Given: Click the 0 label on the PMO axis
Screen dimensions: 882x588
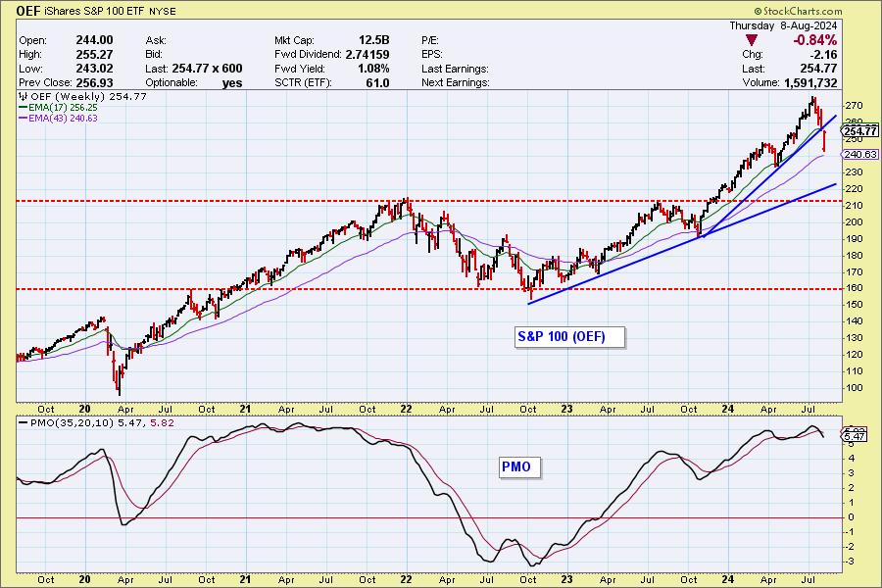Looking at the screenshot, I should (851, 517).
